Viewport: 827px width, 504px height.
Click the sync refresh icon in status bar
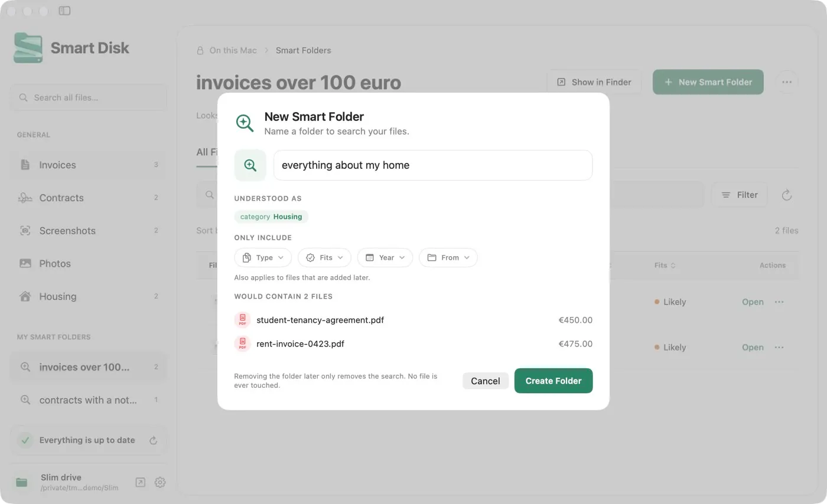pos(153,440)
